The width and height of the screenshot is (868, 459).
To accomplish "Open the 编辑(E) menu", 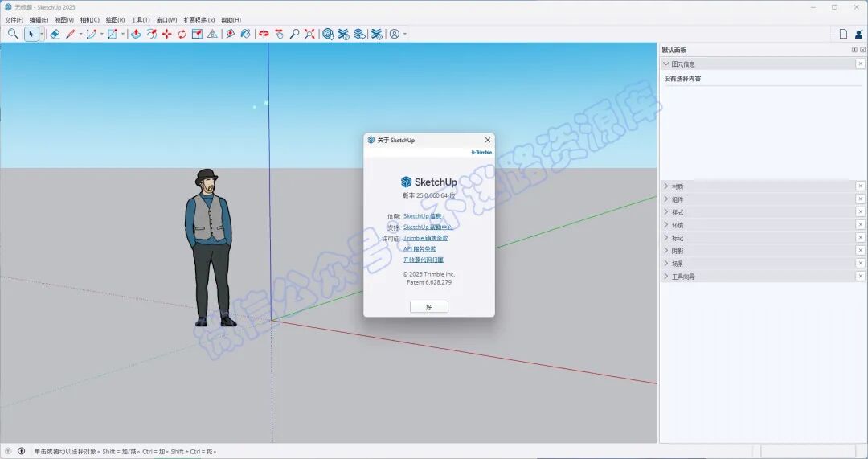I will 39,20.
